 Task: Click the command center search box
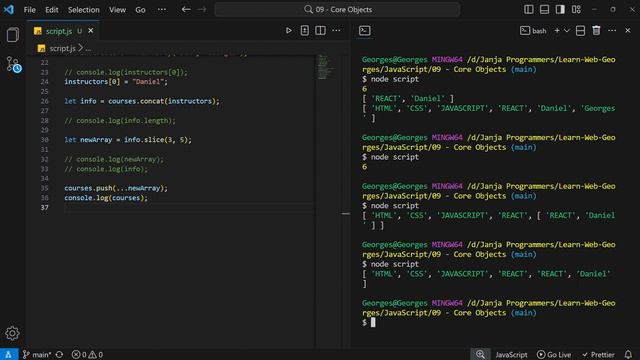(338, 9)
